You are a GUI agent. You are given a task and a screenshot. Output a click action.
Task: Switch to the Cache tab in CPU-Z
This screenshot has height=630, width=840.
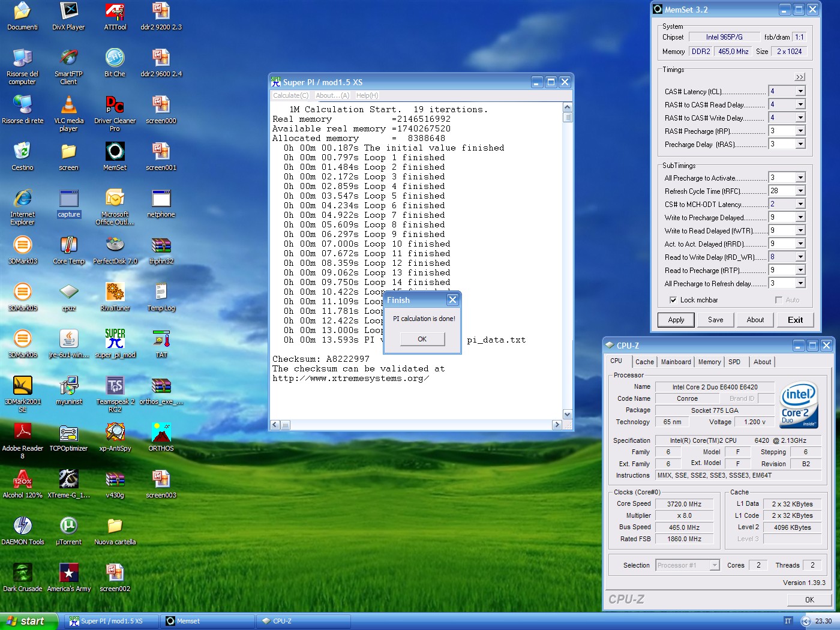coord(644,362)
